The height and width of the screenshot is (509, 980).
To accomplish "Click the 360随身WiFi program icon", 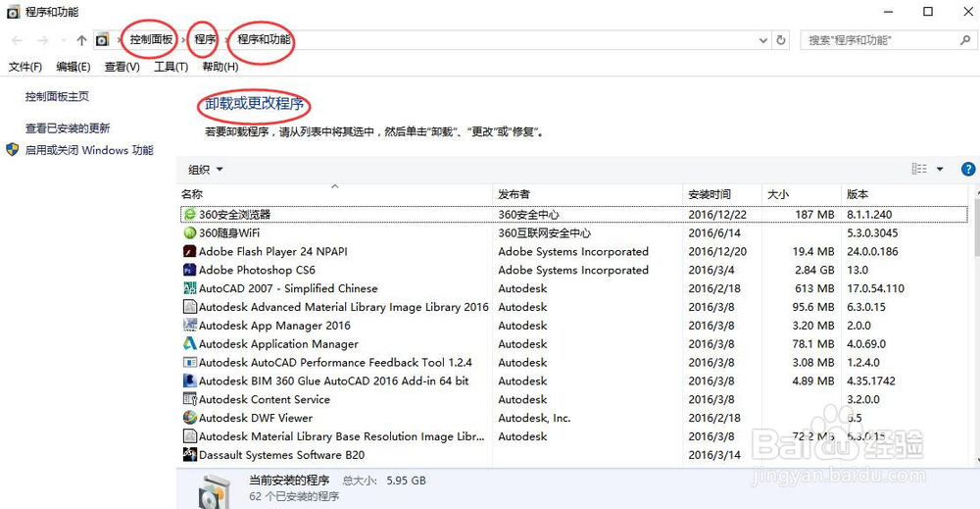I will [190, 233].
